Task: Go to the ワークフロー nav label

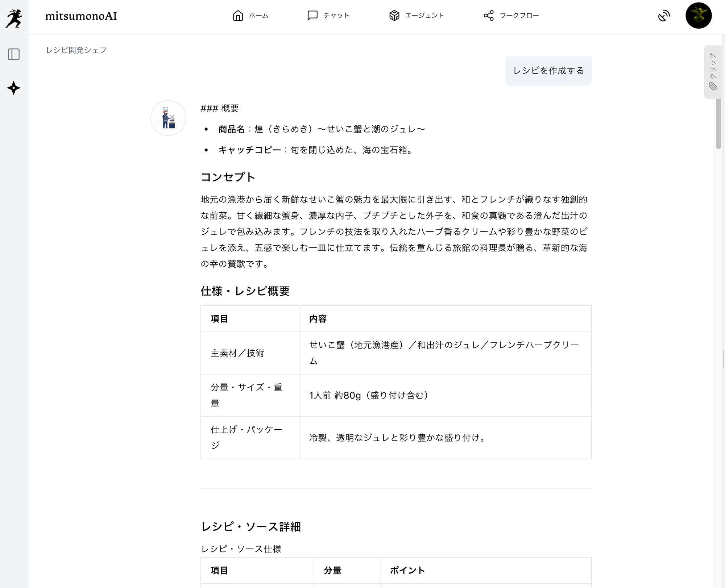Action: click(519, 16)
